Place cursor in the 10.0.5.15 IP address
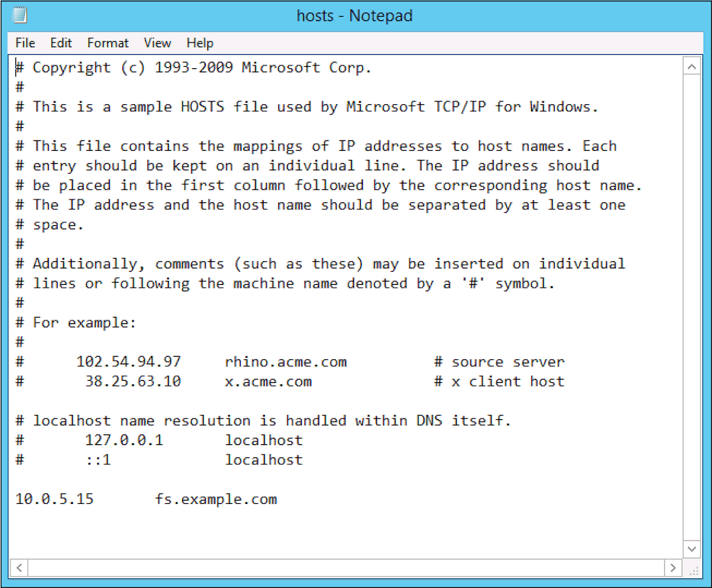 coord(54,500)
